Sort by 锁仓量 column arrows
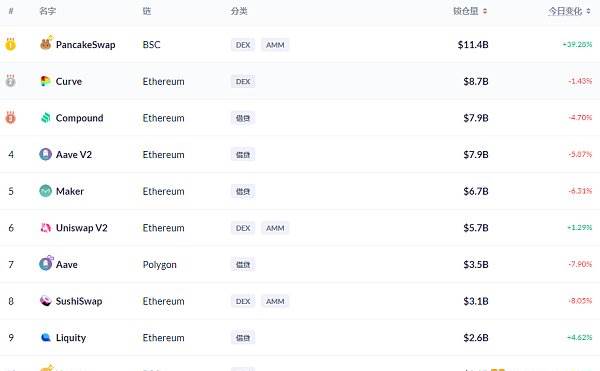Image resolution: width=600 pixels, height=371 pixels. click(x=485, y=11)
